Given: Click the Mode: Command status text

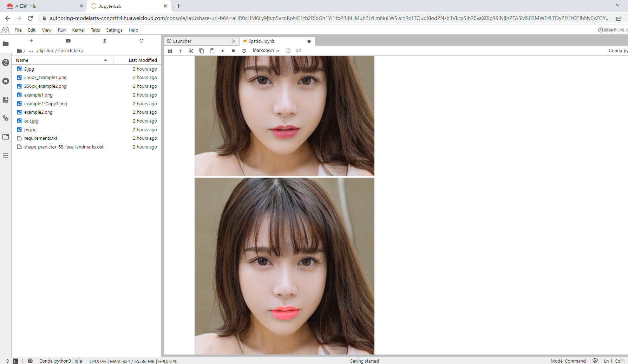Looking at the screenshot, I should (568, 361).
